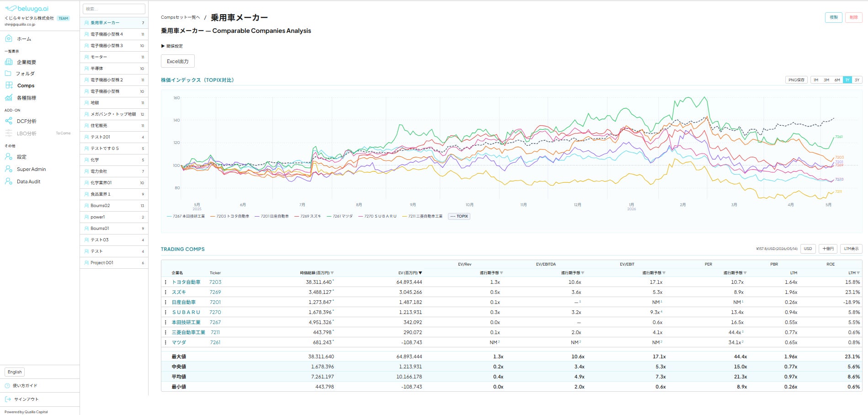Viewport: 868px width, 415px height.
Task: Open row menu dots for トヨタ自動車
Action: coord(165,282)
